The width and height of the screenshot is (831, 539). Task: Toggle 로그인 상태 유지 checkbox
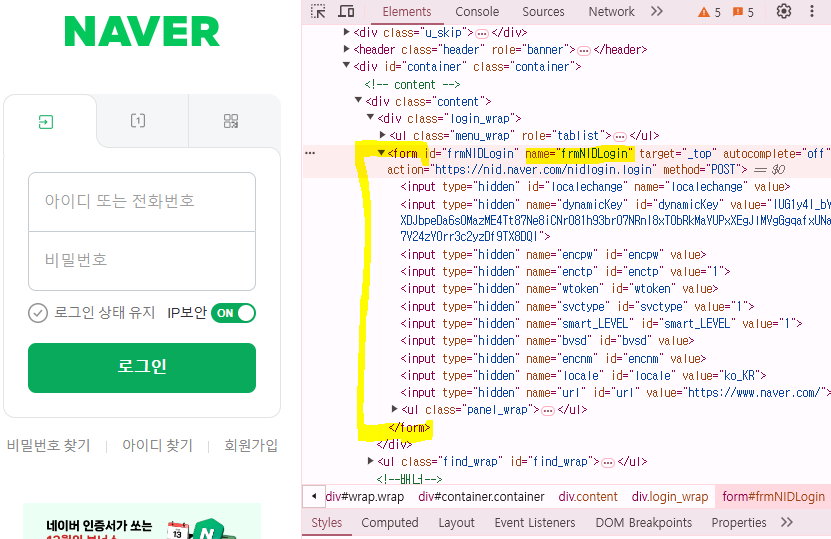[38, 313]
